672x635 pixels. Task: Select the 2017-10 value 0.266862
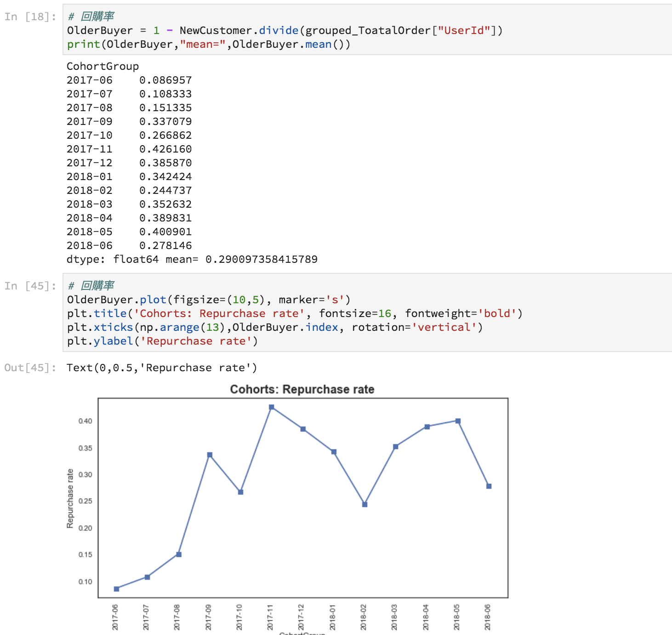[165, 135]
